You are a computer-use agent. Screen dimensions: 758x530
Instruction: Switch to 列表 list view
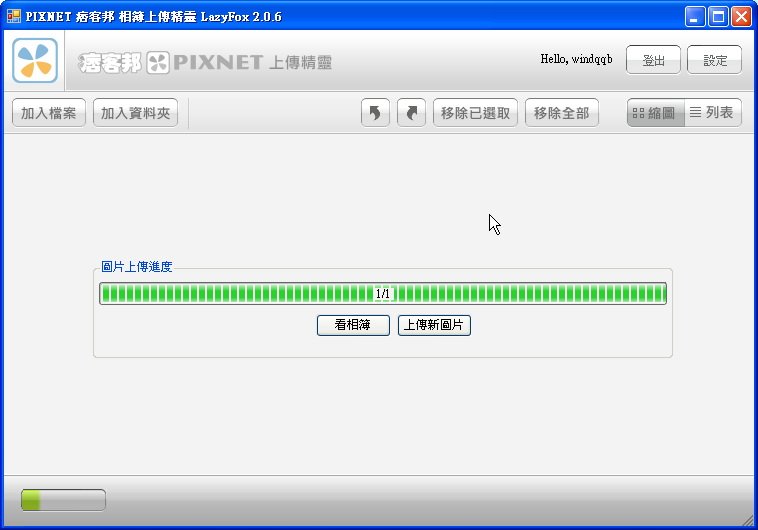click(713, 113)
